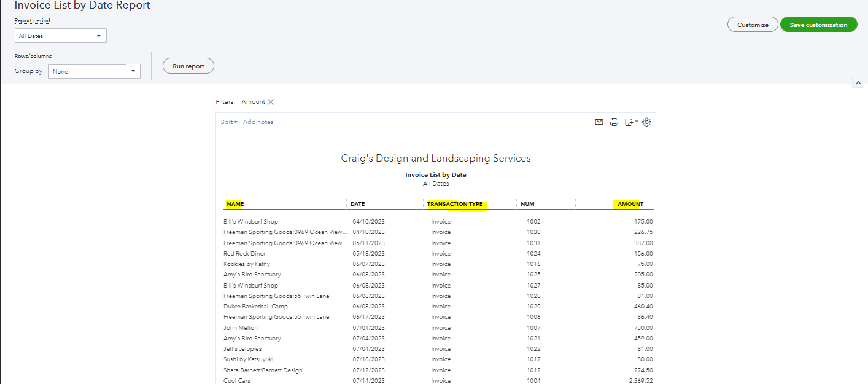
Task: Click Save customization button
Action: pos(818,25)
